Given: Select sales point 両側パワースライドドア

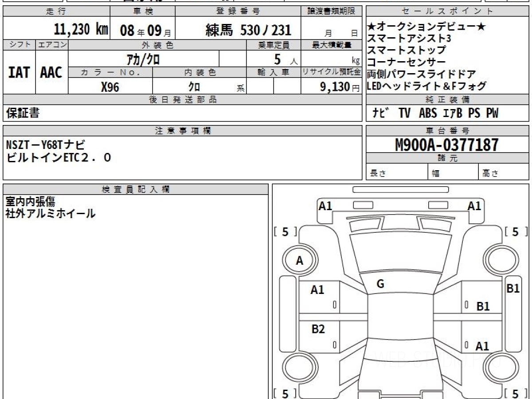Looking at the screenshot, I should pyautogui.click(x=422, y=74).
